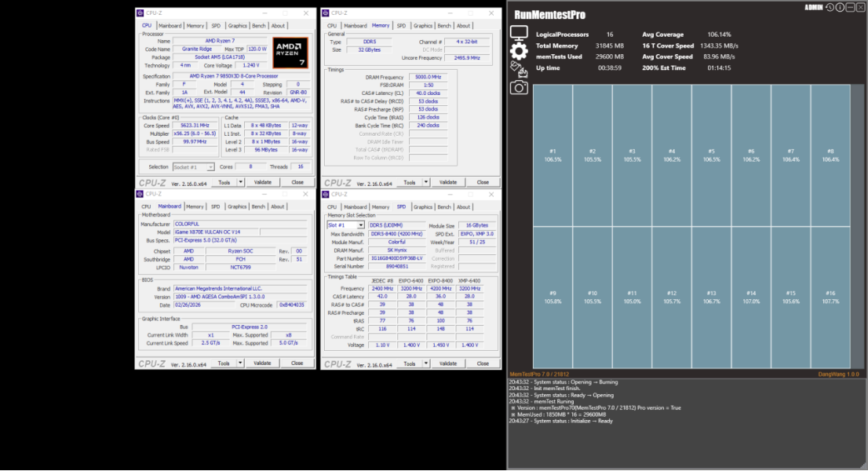Expand Tools arrow in CPU-Z window showing Mainboard tab
868x471 pixels.
coord(239,363)
